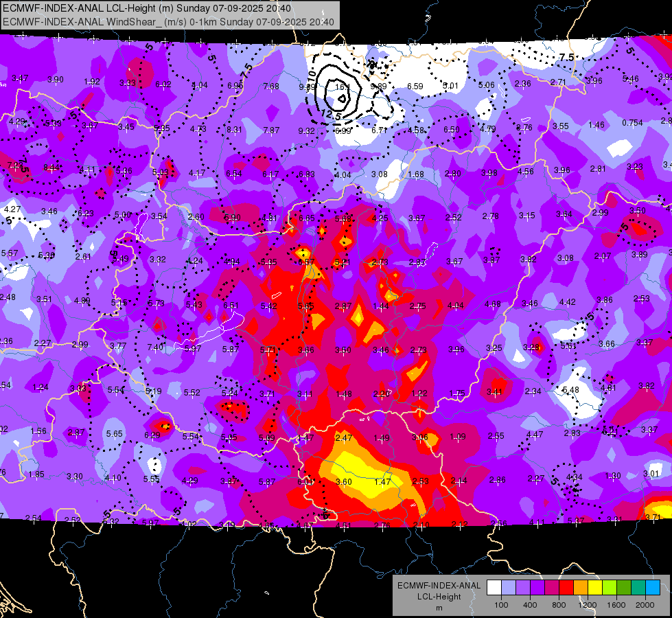Click the grid value 6.02
This screenshot has height=618, width=672.
pos(163,84)
